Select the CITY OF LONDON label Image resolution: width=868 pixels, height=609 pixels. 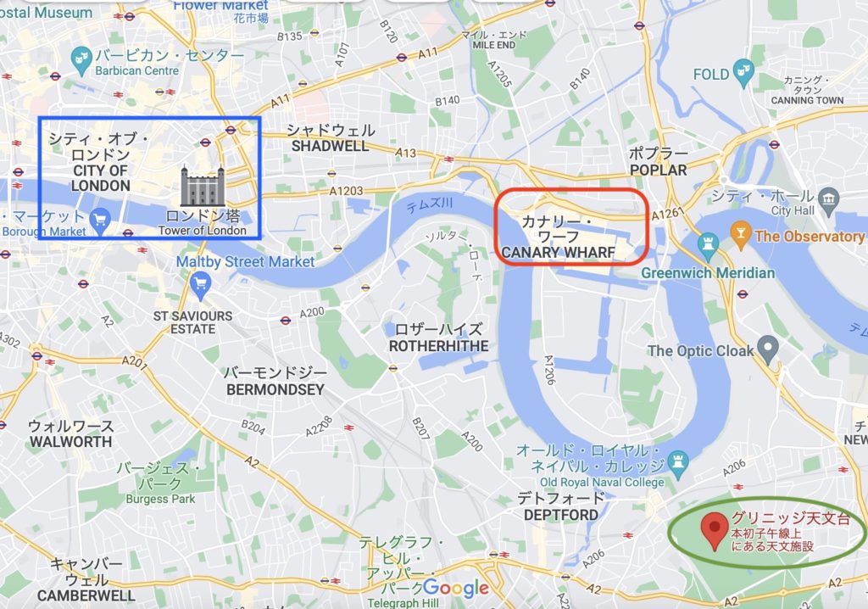[100, 178]
